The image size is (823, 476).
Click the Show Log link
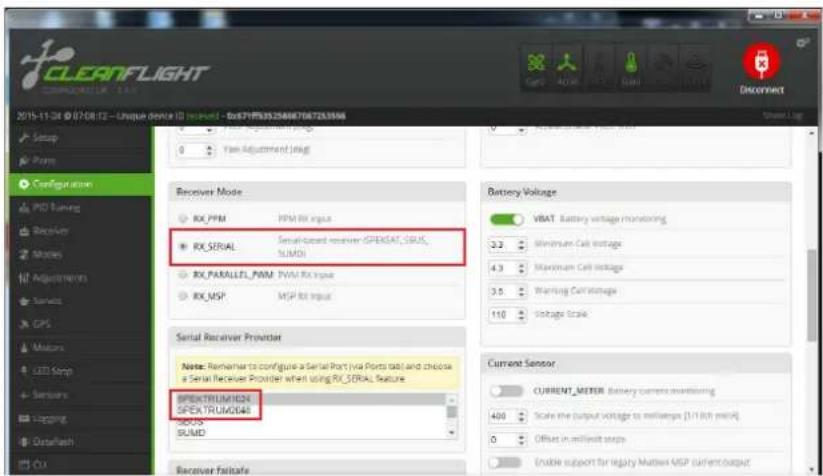click(x=783, y=115)
